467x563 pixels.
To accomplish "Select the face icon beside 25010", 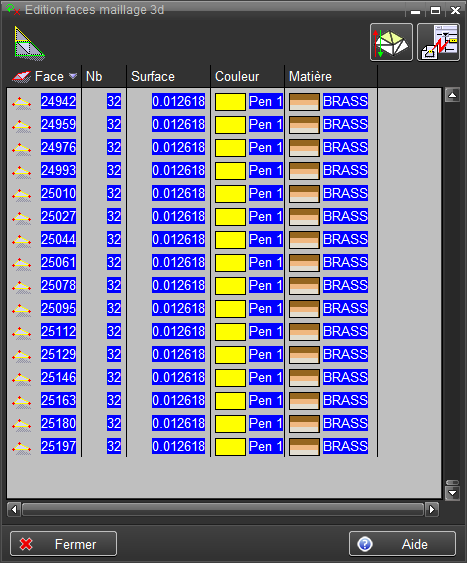I will coord(22,195).
